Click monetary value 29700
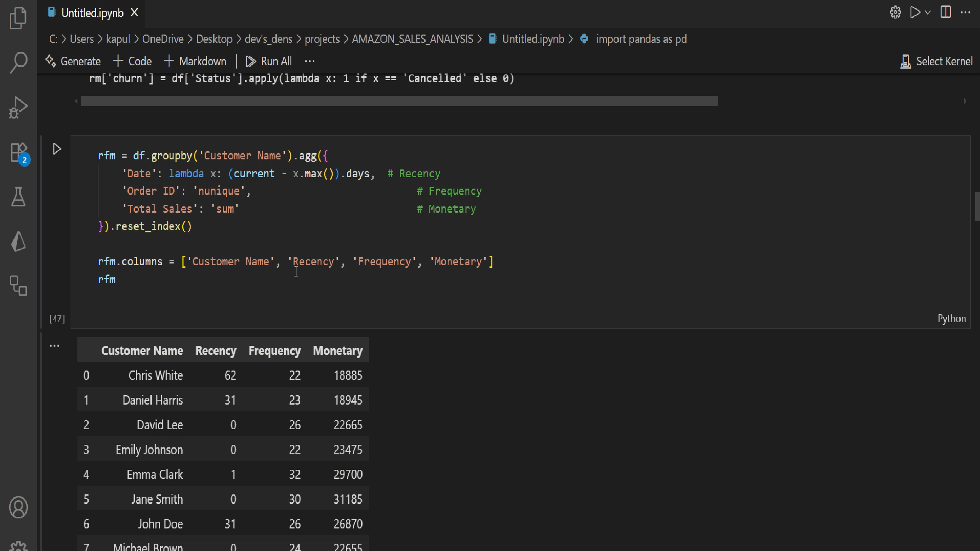980x551 pixels. point(348,474)
